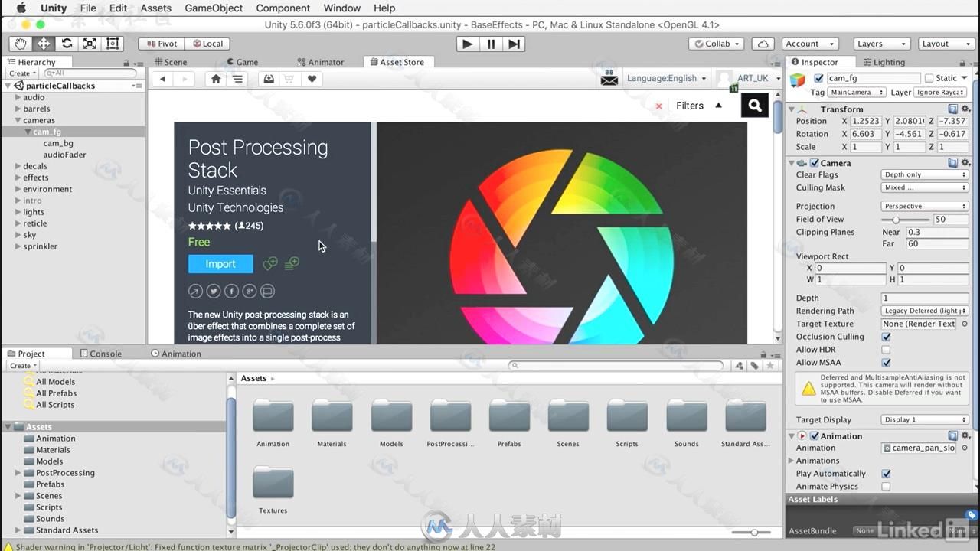
Task: Enable Animate Physics checkbox
Action: 886,487
